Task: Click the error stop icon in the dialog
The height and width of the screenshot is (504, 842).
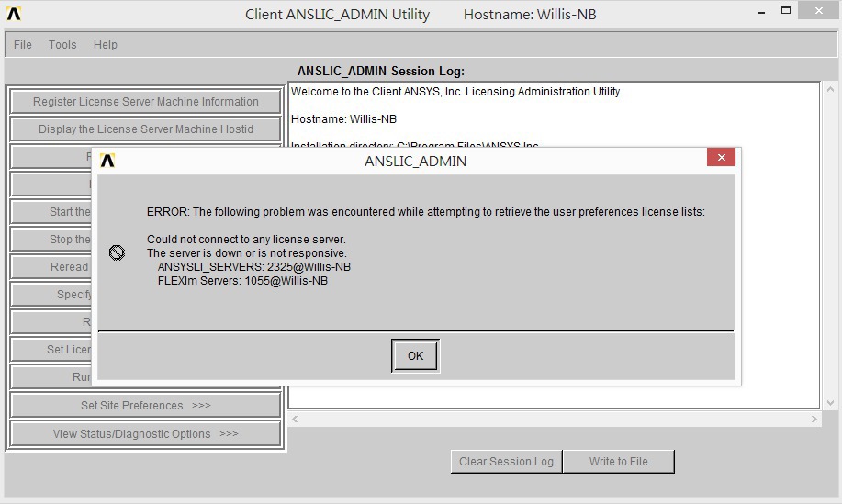Action: coord(117,252)
